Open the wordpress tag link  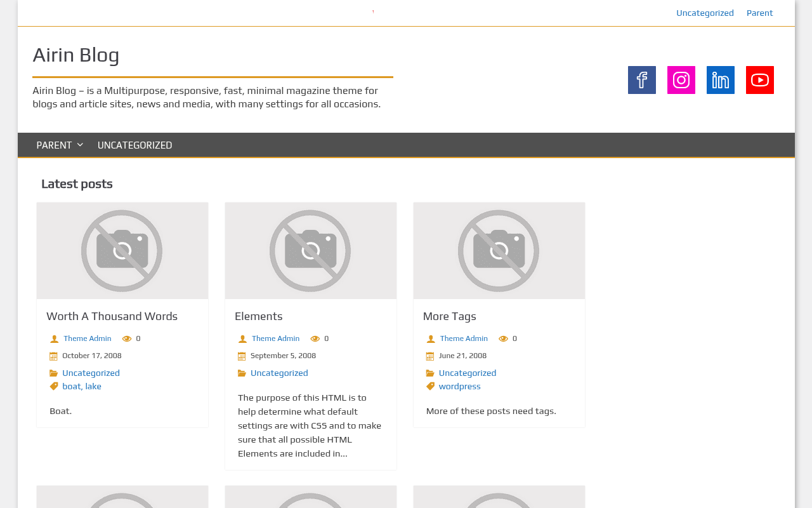(460, 386)
